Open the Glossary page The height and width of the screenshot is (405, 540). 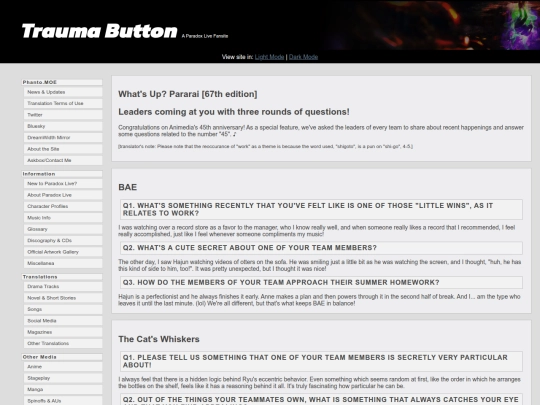pos(63,229)
